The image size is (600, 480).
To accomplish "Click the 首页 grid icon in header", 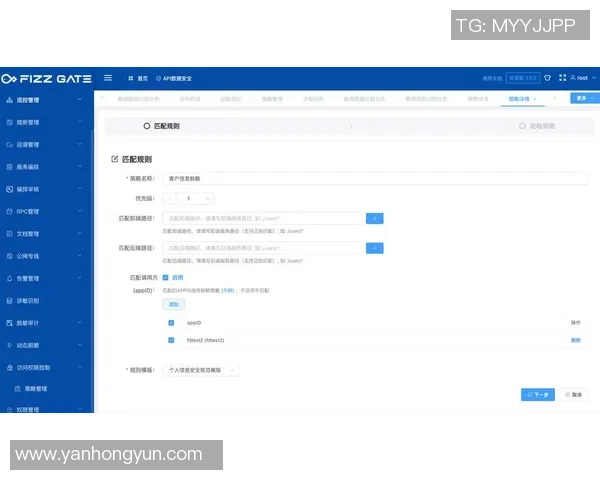I will click(130, 78).
